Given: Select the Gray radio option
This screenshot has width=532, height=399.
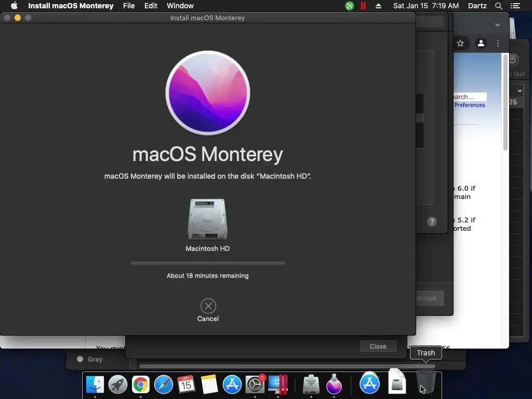Looking at the screenshot, I should tap(80, 359).
